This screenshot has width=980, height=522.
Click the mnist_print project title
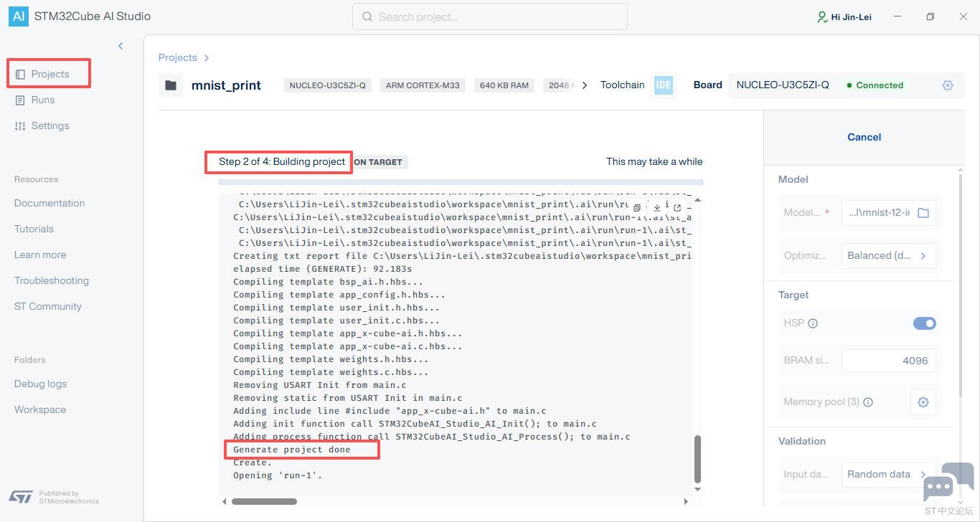click(x=226, y=85)
